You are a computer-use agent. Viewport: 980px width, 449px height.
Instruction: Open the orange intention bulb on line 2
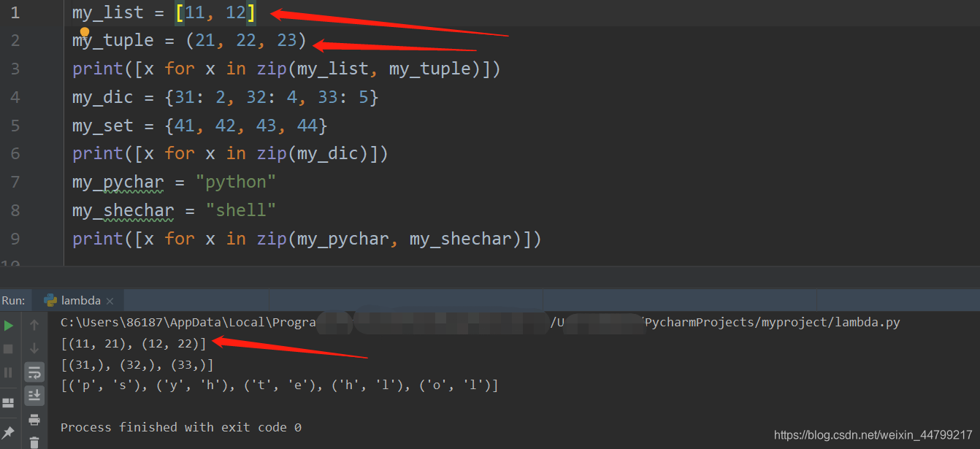point(85,32)
